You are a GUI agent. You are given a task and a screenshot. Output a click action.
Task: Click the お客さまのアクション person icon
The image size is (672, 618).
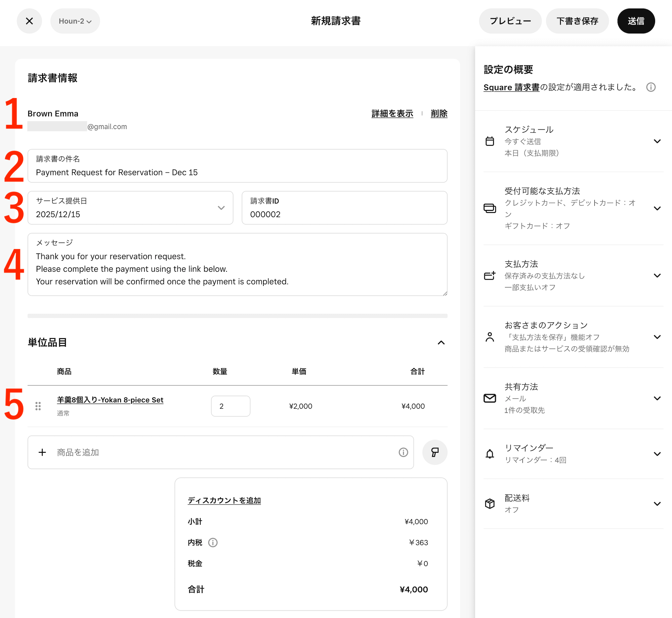click(490, 337)
